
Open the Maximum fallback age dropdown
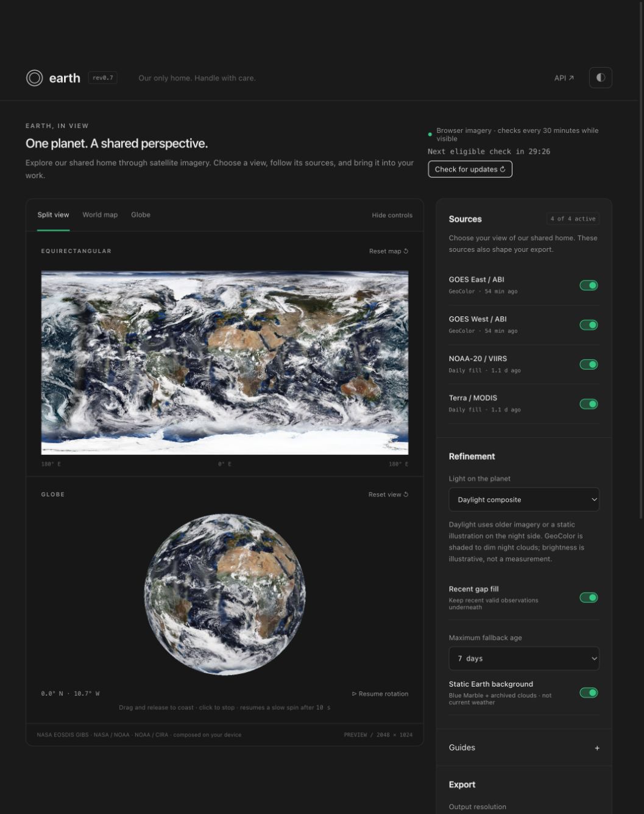point(524,659)
